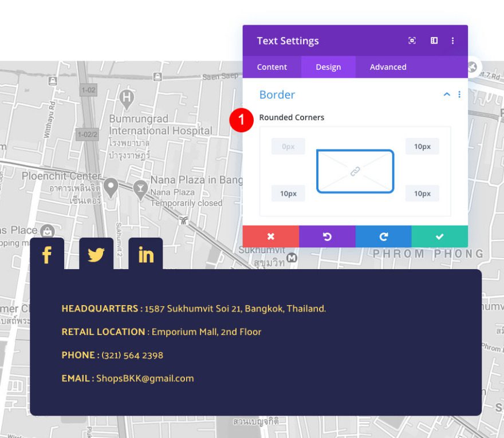The width and height of the screenshot is (504, 438).
Task: Open Text Settings three-dot menu
Action: coord(452,41)
